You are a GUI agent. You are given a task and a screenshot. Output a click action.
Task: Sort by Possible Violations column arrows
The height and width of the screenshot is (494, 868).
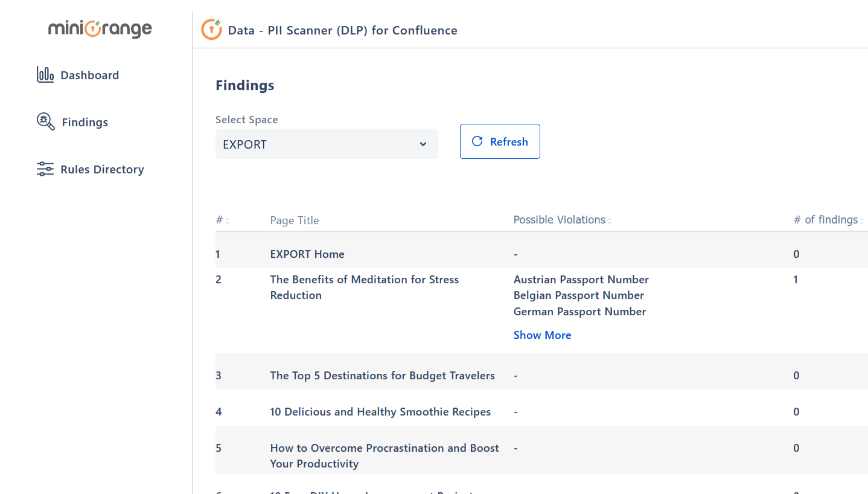pos(610,221)
